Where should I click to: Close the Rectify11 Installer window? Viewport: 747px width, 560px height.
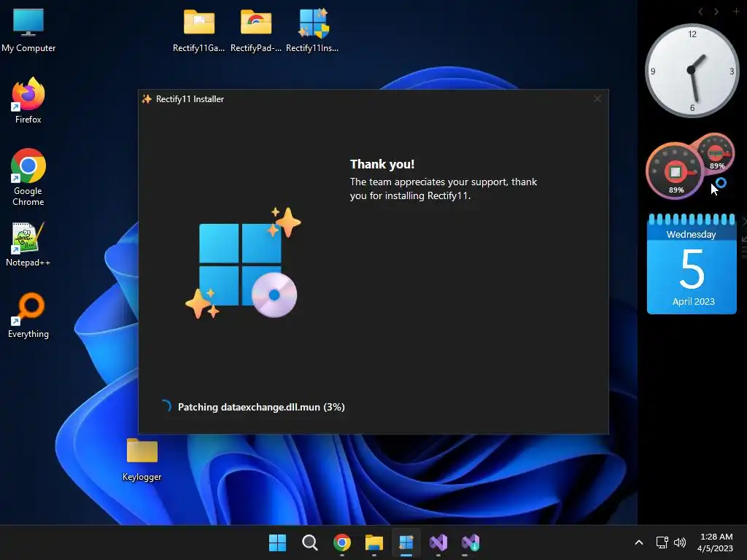click(x=597, y=98)
